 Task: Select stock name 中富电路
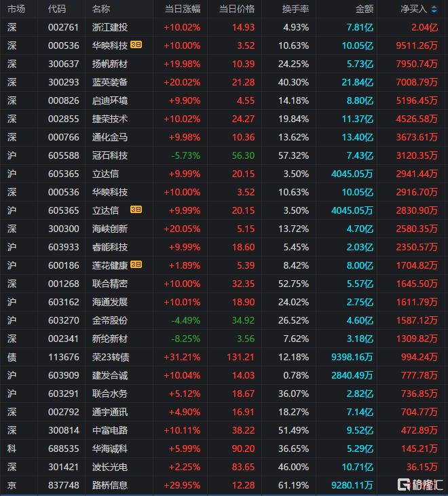[110, 430]
